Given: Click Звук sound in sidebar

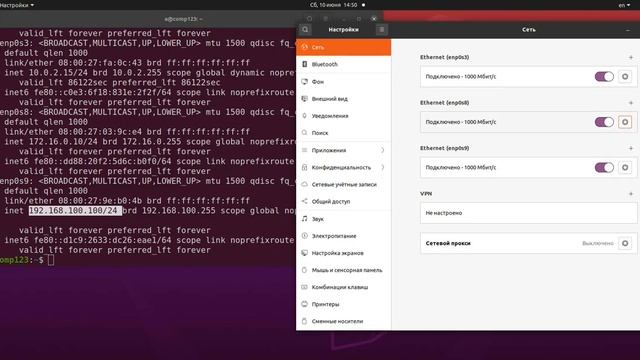Looking at the screenshot, I should click(x=344, y=219).
